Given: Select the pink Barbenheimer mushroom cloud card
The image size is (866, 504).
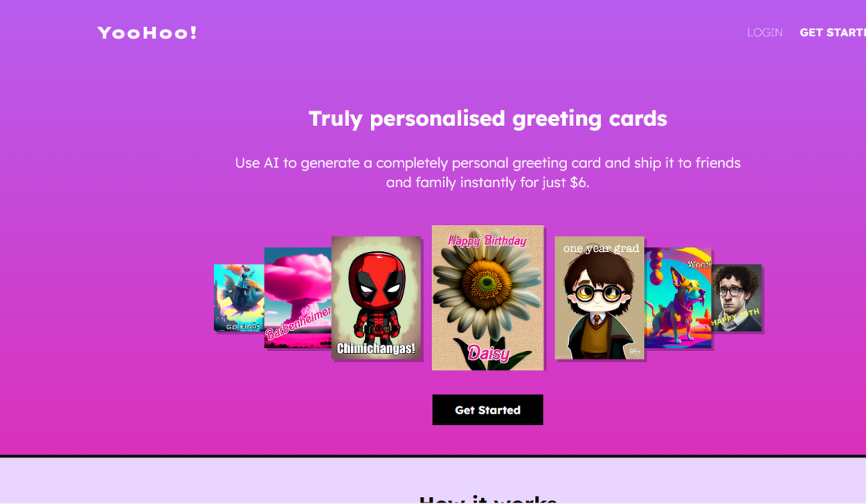Looking at the screenshot, I should [298, 298].
